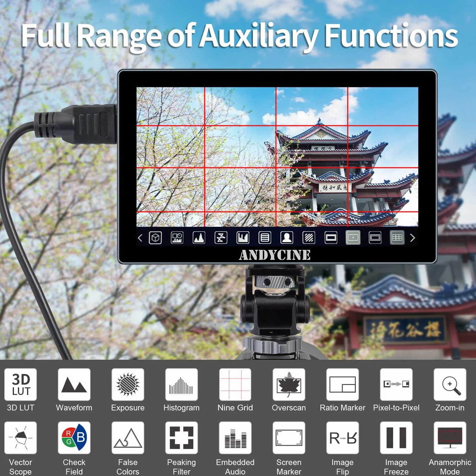Viewport: 476px width, 476px height.
Task: Click the Nine Grid feature icon
Action: [x=235, y=385]
